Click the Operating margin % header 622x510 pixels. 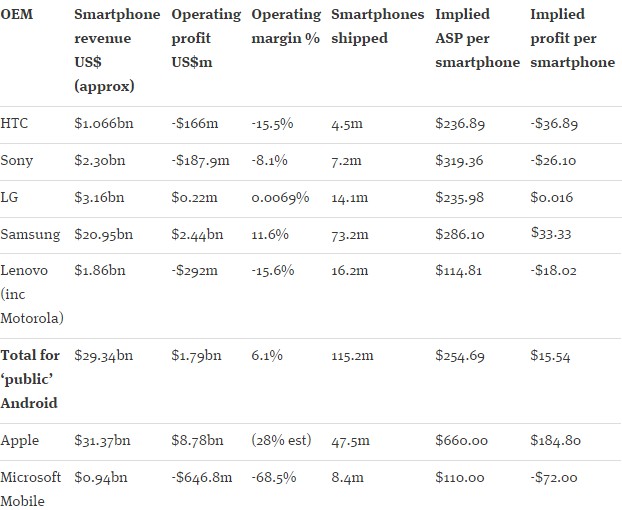coord(286,27)
